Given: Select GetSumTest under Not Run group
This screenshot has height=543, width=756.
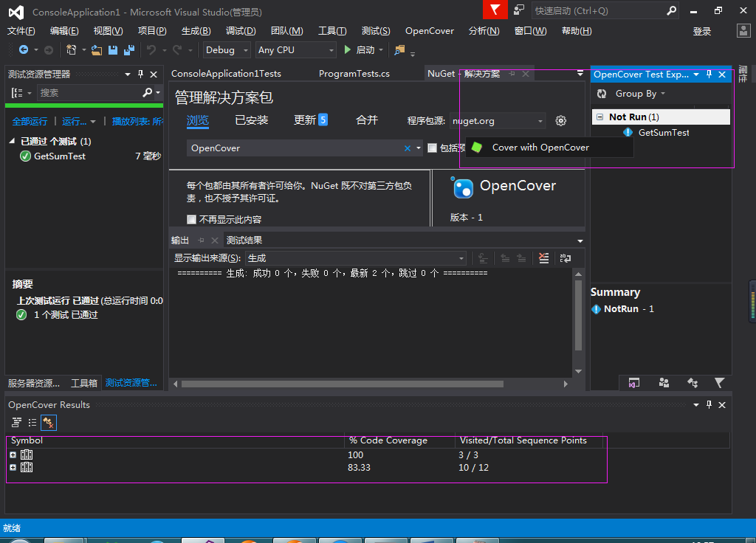Looking at the screenshot, I should [664, 133].
